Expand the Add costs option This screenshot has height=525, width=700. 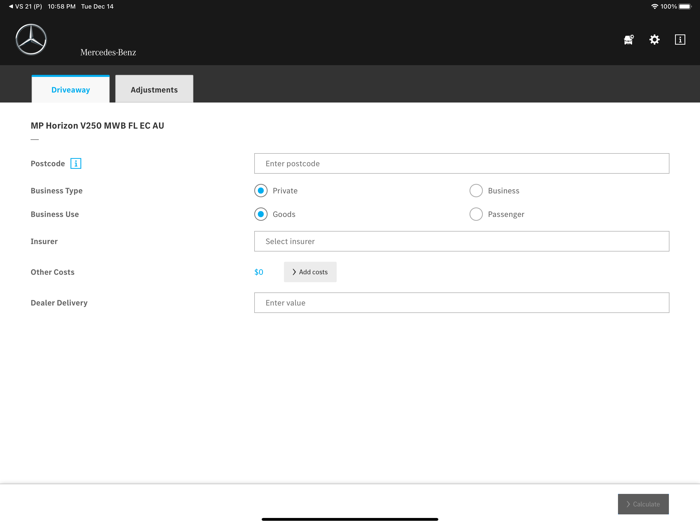[310, 272]
